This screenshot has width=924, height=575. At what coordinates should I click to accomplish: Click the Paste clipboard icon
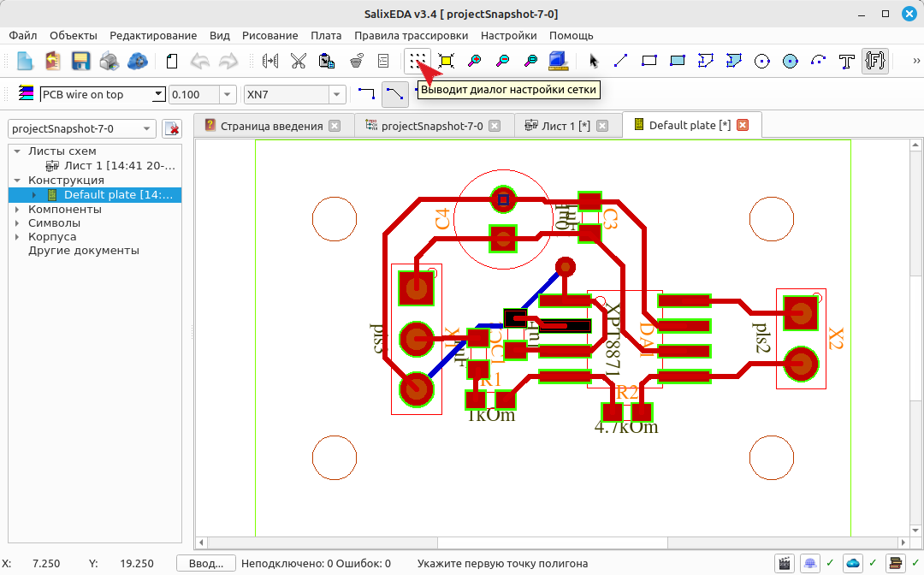pos(327,61)
